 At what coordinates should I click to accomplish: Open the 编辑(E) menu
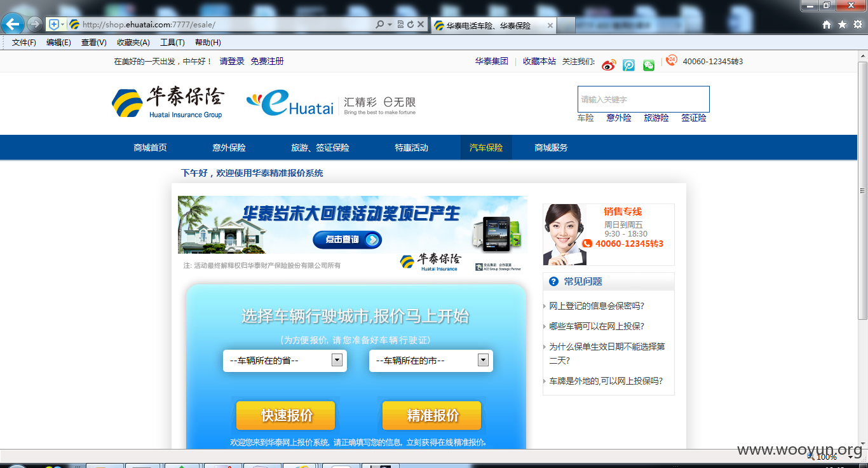click(58, 43)
